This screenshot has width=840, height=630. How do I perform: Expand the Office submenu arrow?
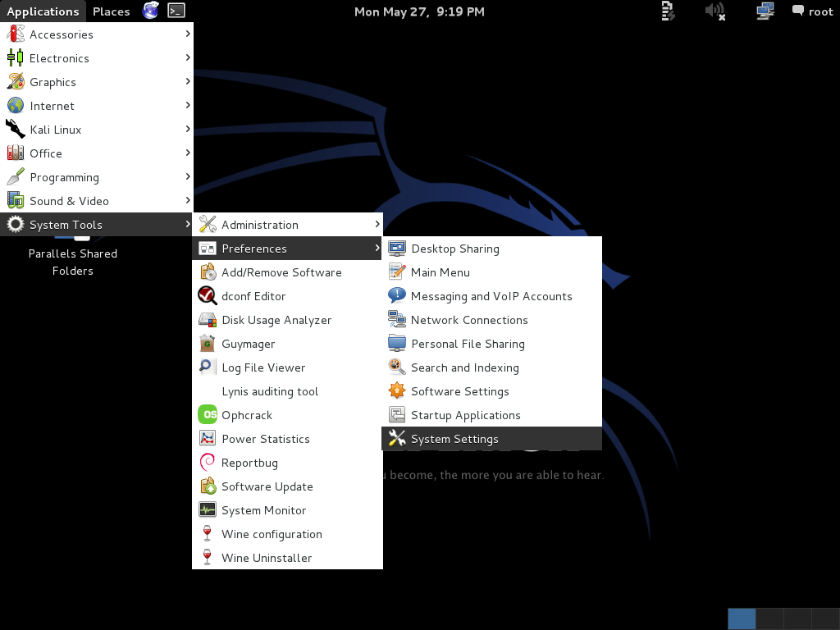(188, 153)
